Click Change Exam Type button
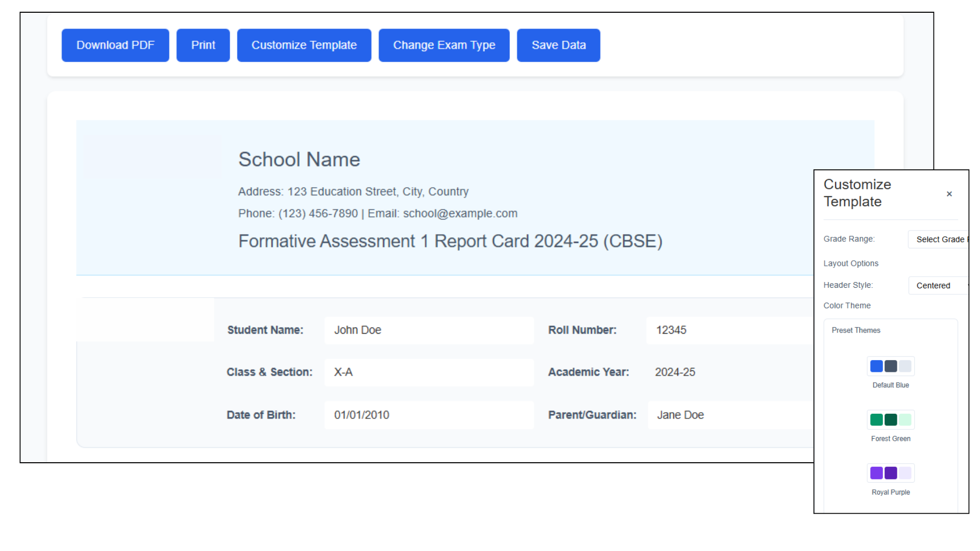Screen dimensions: 980x551 pos(444,45)
